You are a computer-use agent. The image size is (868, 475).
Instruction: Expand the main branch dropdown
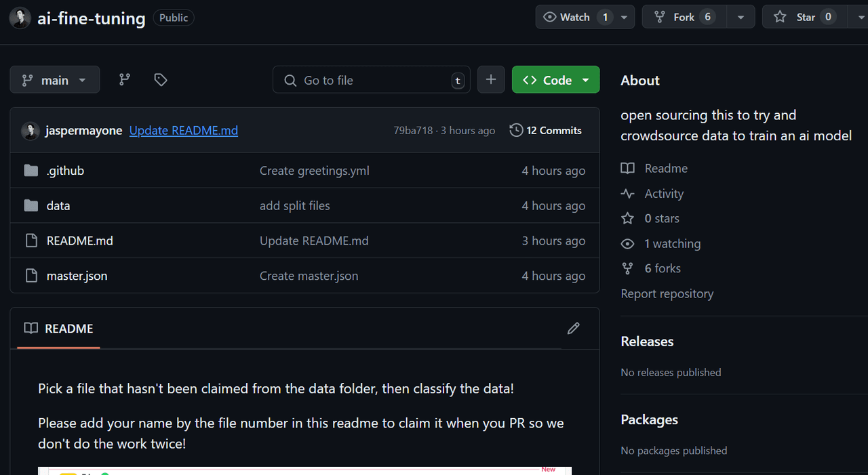point(55,80)
